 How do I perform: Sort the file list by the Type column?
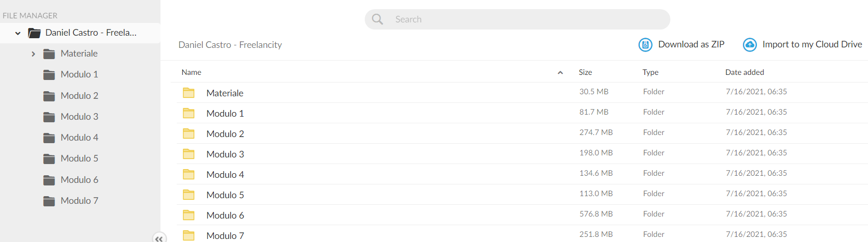[650, 72]
